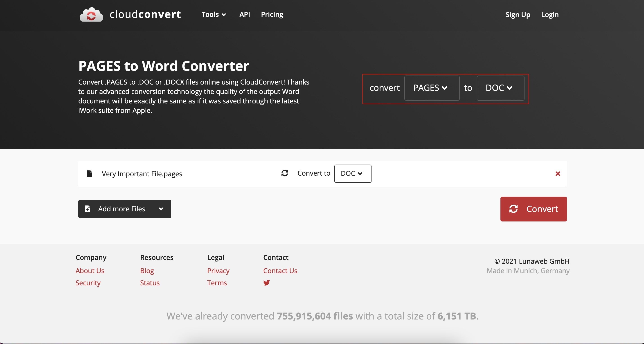This screenshot has height=344, width=644.
Task: Click the API menu item in navigation
Action: (x=244, y=14)
